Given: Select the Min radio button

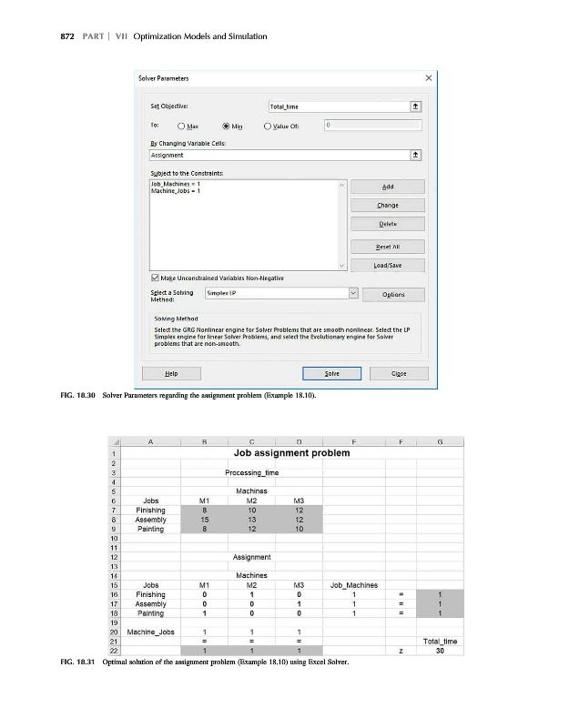Looking at the screenshot, I should pos(226,126).
